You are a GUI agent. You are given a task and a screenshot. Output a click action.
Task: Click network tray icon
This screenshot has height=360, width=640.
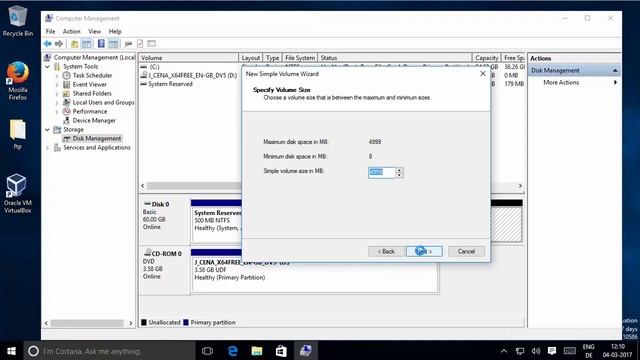tap(520, 351)
